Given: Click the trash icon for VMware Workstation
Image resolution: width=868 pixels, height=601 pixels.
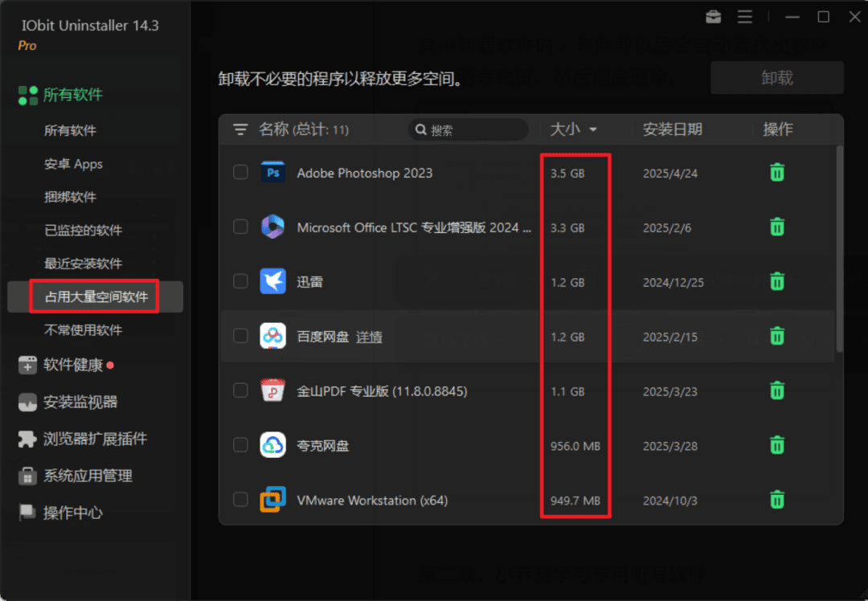Looking at the screenshot, I should click(x=776, y=500).
